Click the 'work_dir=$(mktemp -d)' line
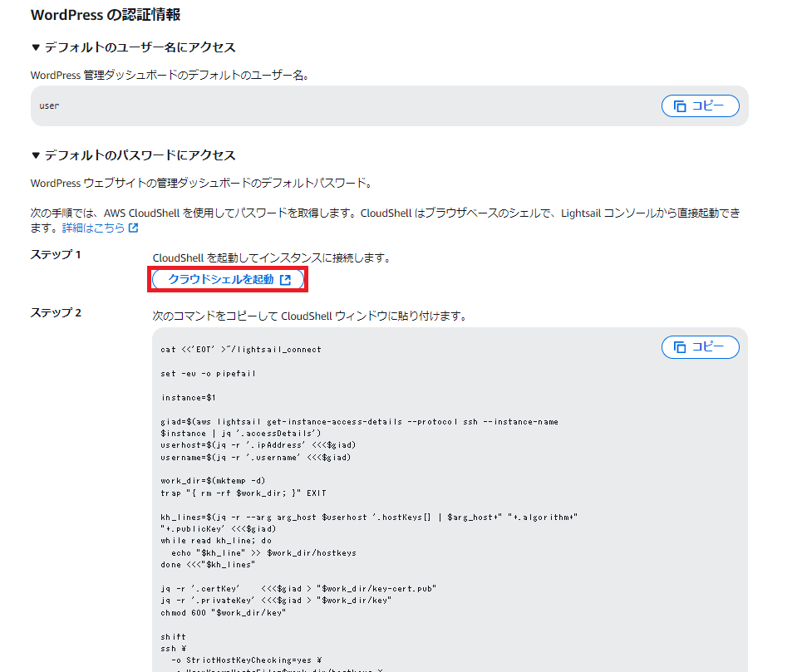The height and width of the screenshot is (672, 797). [213, 480]
